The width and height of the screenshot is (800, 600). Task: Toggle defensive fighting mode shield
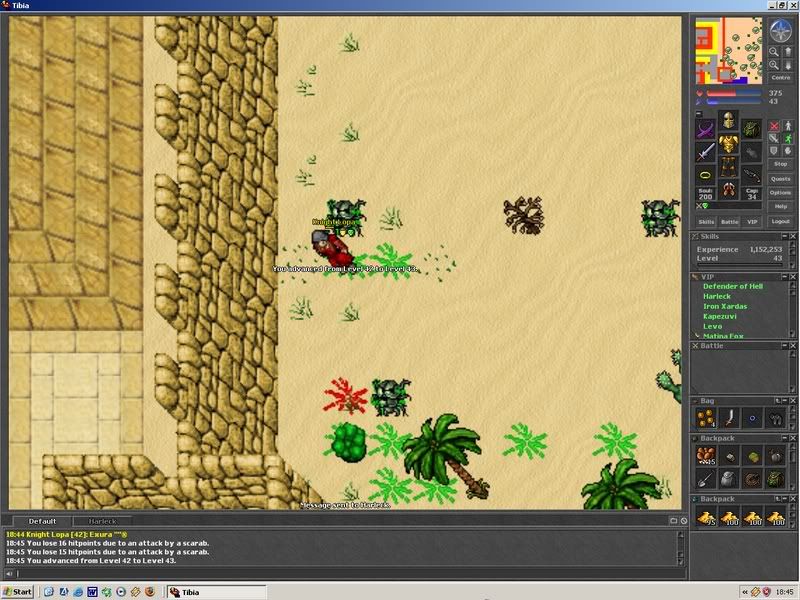coord(774,151)
